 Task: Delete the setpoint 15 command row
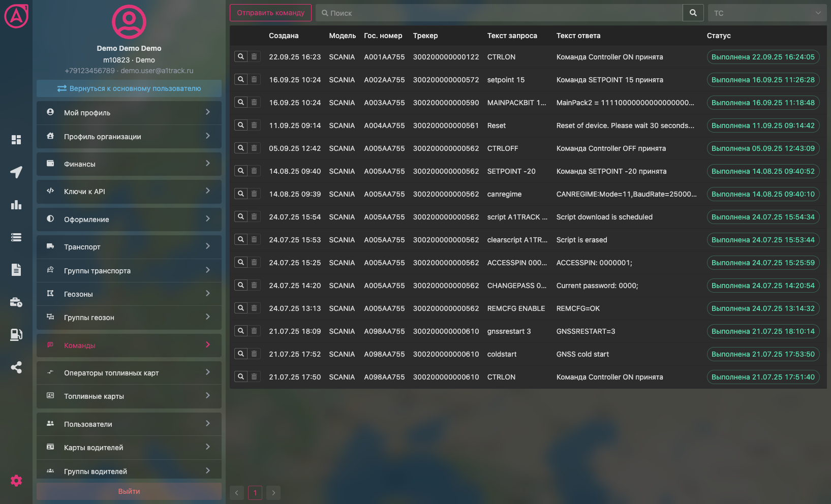(x=254, y=79)
